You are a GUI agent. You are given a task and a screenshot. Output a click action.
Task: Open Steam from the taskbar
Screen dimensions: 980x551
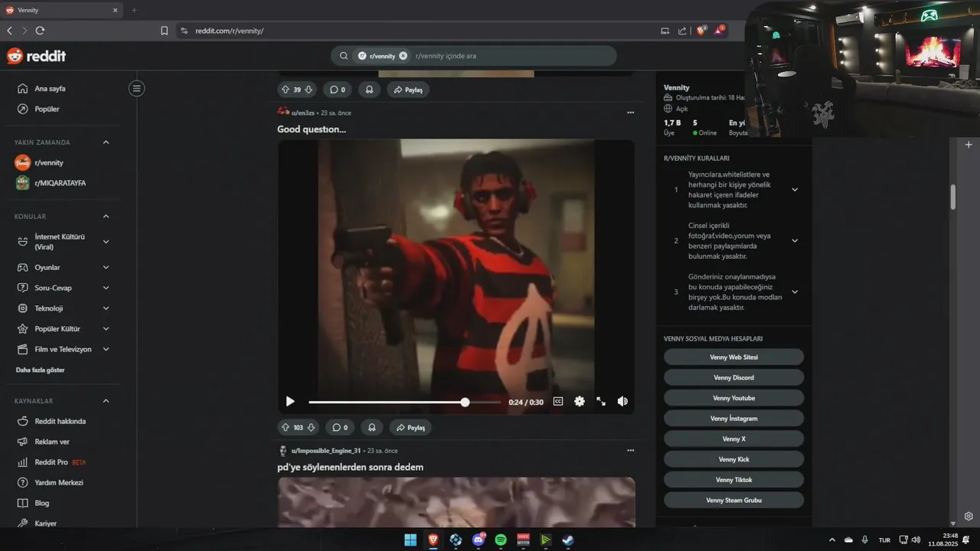(x=567, y=540)
